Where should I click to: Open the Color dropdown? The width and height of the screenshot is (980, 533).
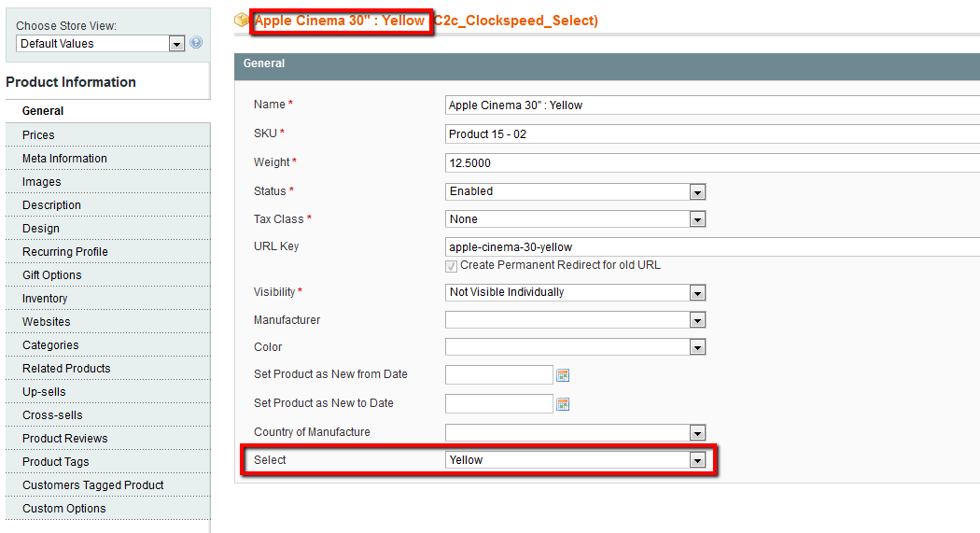575,347
